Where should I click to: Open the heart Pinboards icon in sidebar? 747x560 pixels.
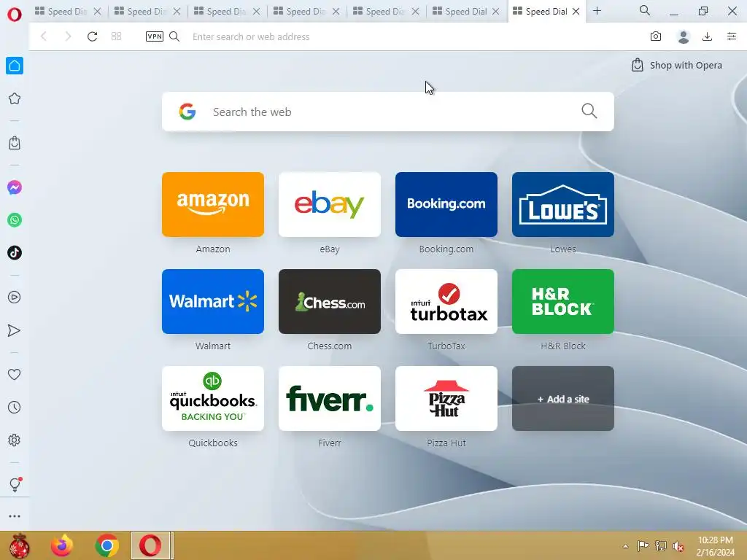15,375
